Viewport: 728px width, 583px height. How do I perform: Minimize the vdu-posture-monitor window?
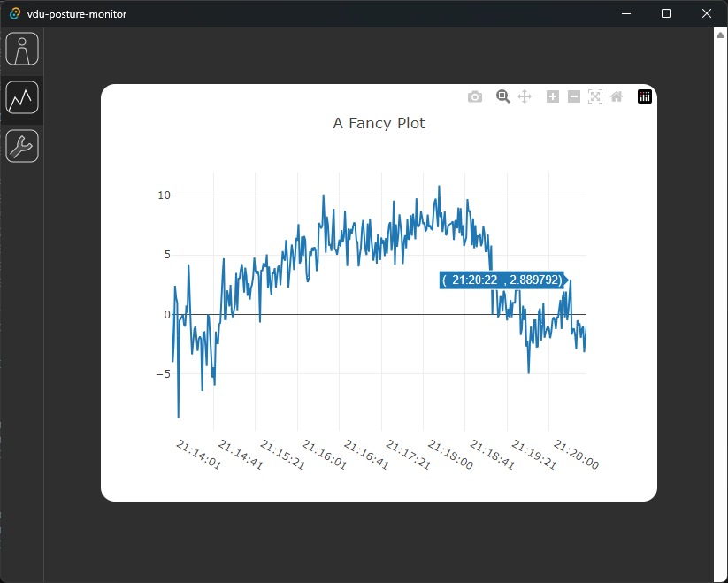626,13
